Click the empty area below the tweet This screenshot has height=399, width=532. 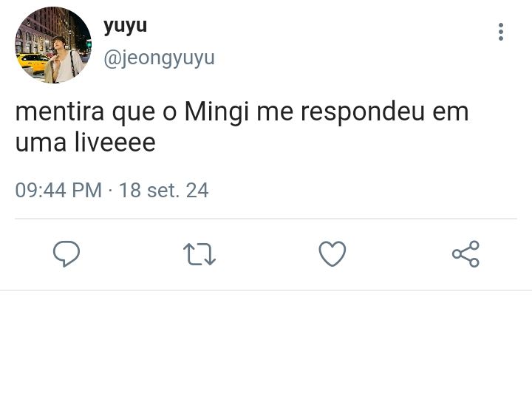pyautogui.click(x=266, y=344)
